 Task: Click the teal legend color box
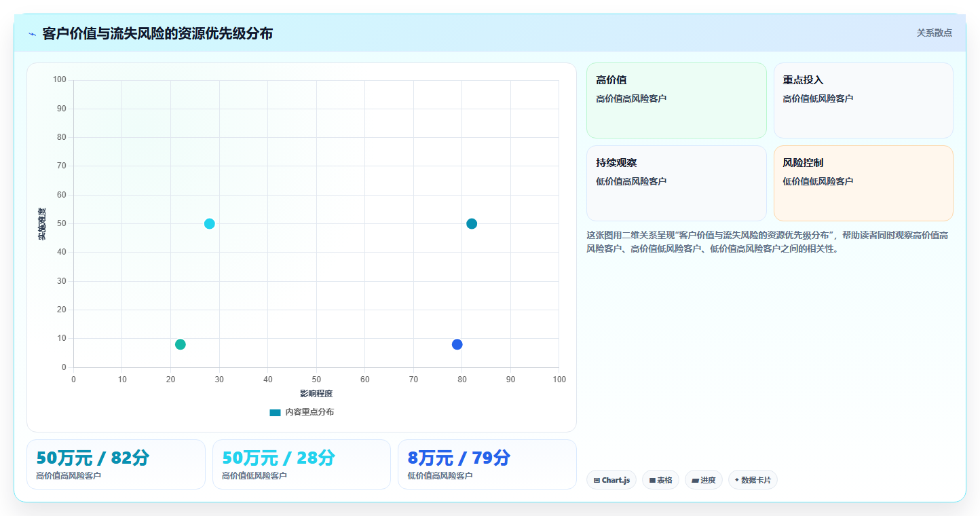click(275, 412)
